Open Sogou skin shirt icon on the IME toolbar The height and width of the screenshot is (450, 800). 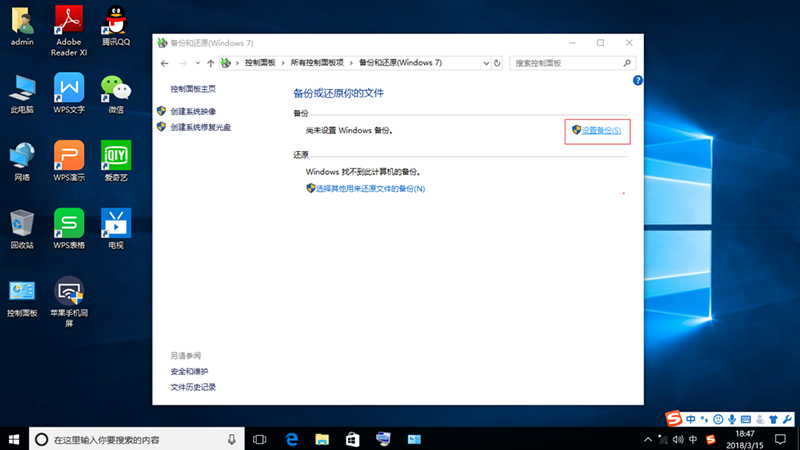(x=773, y=419)
